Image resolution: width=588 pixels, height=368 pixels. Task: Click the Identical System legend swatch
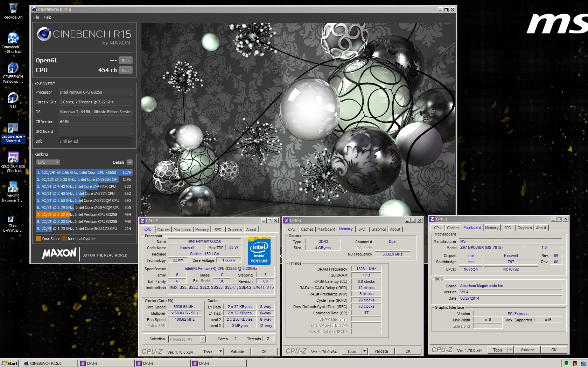click(x=64, y=239)
